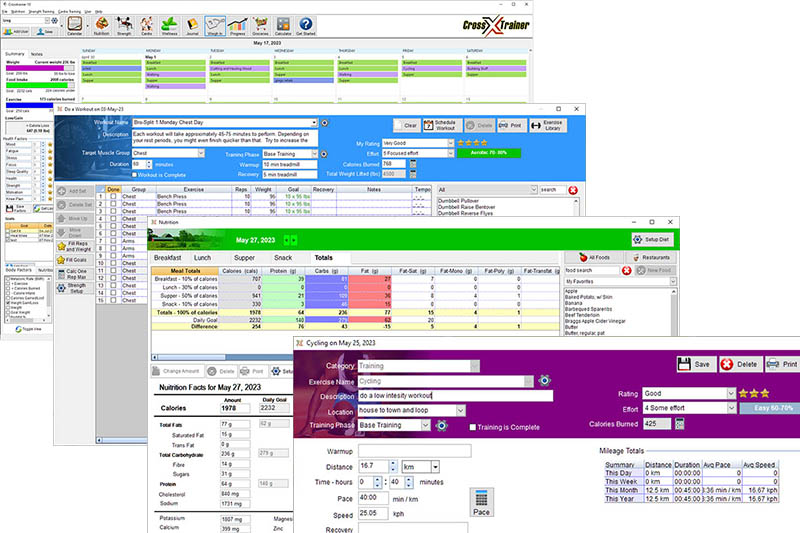Toggle the Weight Gain/Loss body factor checkbox

8,303
